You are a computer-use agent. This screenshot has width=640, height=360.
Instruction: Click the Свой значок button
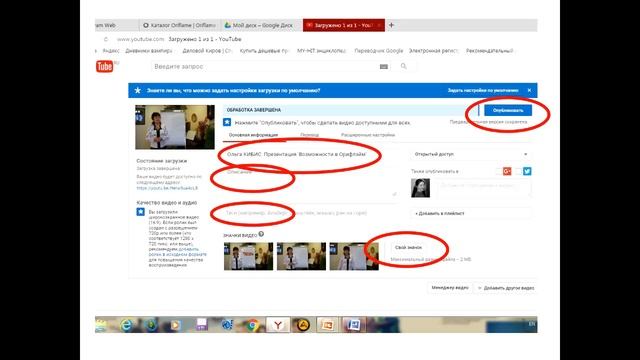coord(408,247)
